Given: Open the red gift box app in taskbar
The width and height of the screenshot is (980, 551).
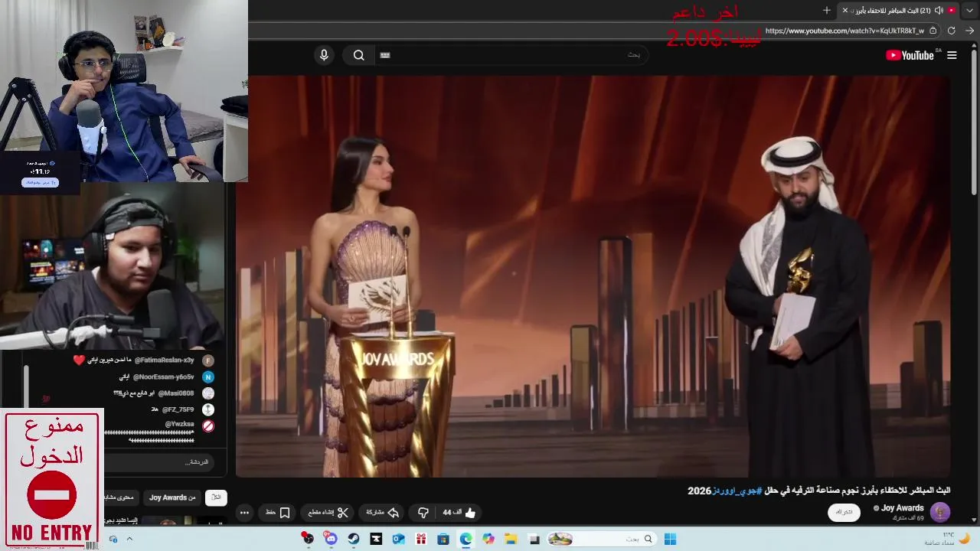Looking at the screenshot, I should click(421, 540).
